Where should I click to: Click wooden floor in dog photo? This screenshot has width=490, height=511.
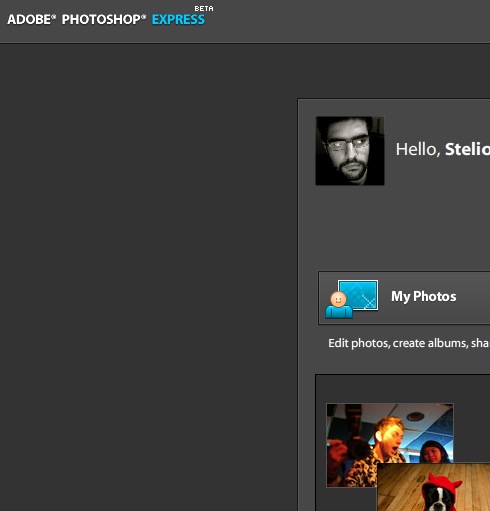pyautogui.click(x=398, y=487)
